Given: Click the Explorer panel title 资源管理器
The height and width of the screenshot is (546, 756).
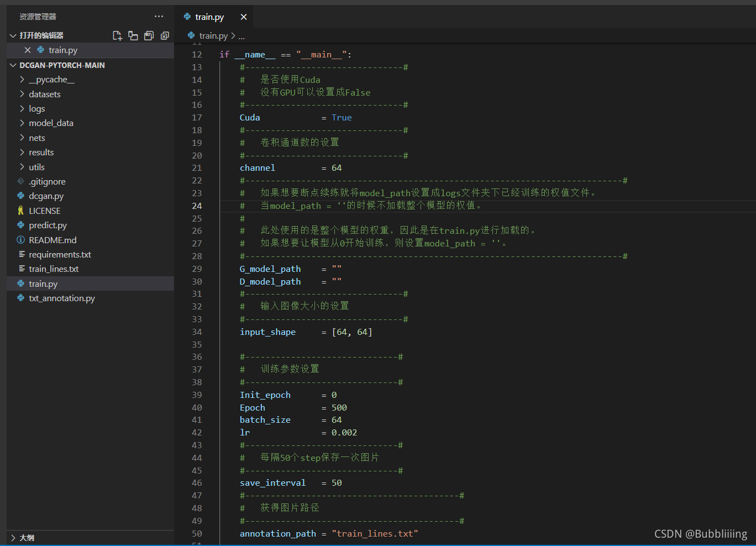Looking at the screenshot, I should click(x=38, y=17).
